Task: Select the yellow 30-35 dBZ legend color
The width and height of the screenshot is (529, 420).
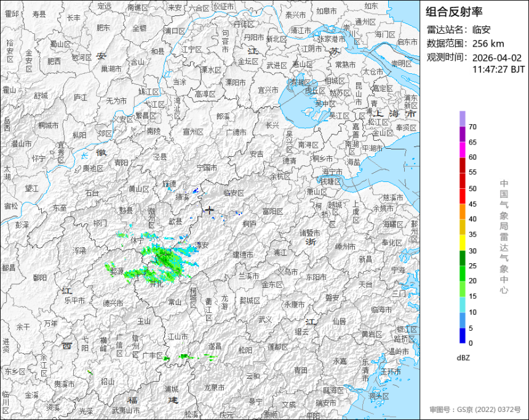Action: (x=462, y=242)
